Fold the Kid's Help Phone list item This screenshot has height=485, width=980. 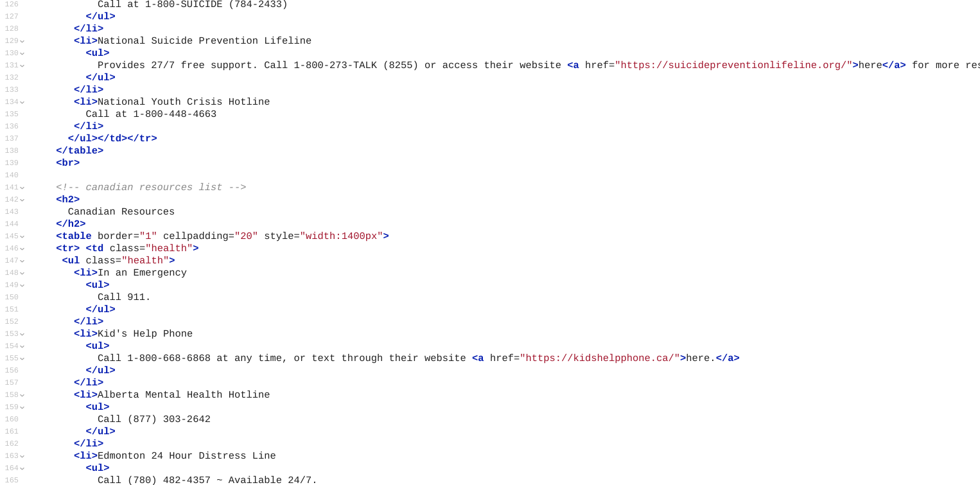click(22, 334)
